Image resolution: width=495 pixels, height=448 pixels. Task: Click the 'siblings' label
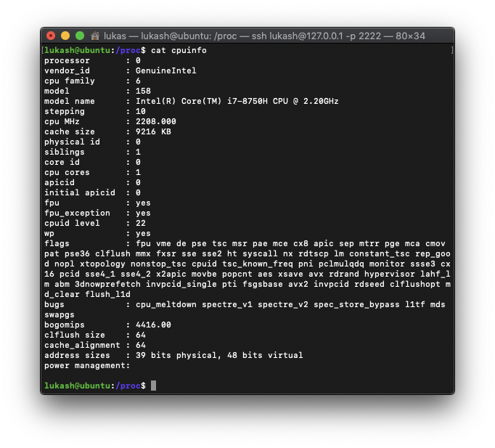pyautogui.click(x=65, y=152)
